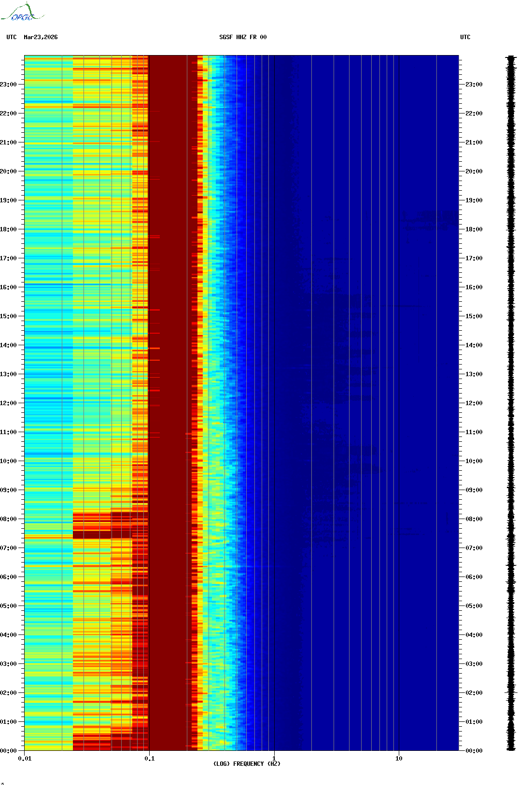The image size is (532, 789).
Task: Click the date label Mar23,2026
Action: tap(41, 37)
